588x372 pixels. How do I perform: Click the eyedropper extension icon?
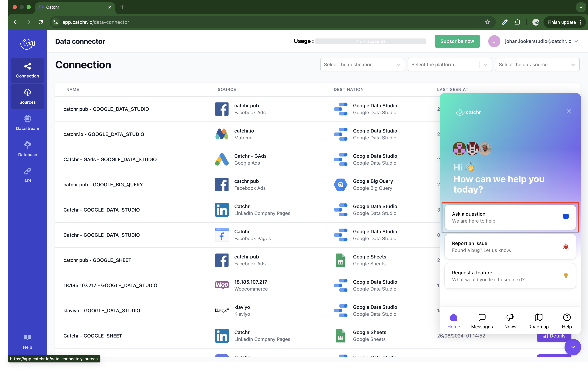click(x=504, y=22)
